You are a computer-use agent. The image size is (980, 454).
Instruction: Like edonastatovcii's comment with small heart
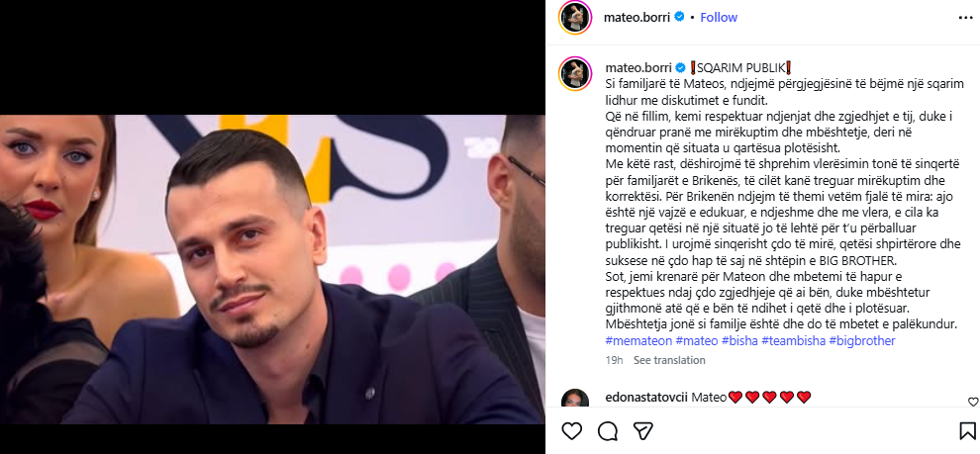click(972, 403)
